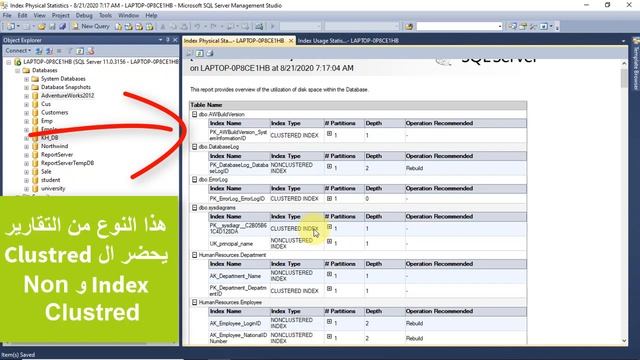Select the Customers database

click(54, 113)
